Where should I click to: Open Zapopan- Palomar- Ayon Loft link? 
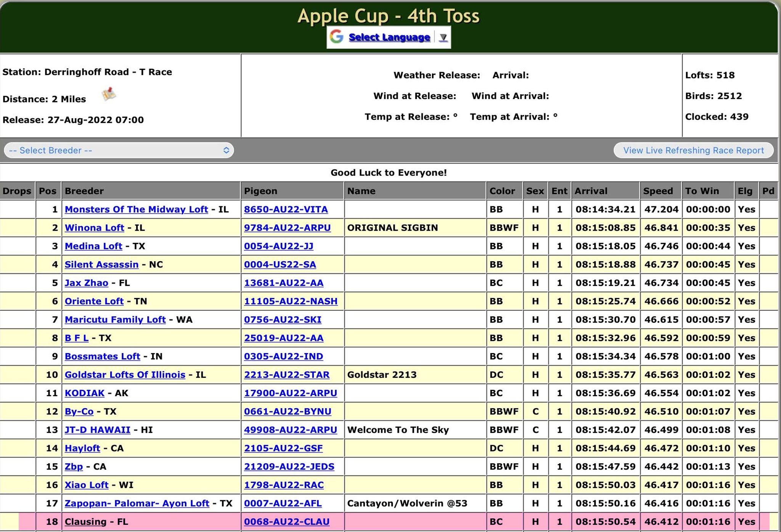click(x=137, y=503)
